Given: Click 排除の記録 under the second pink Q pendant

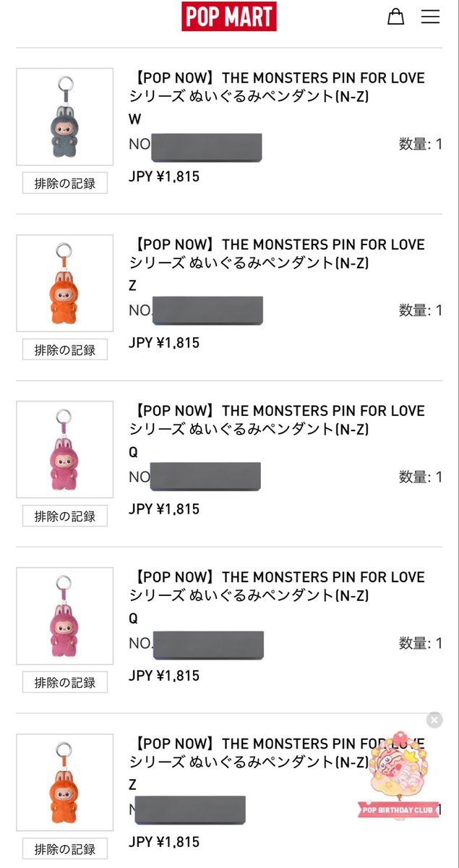Looking at the screenshot, I should coord(65,682).
